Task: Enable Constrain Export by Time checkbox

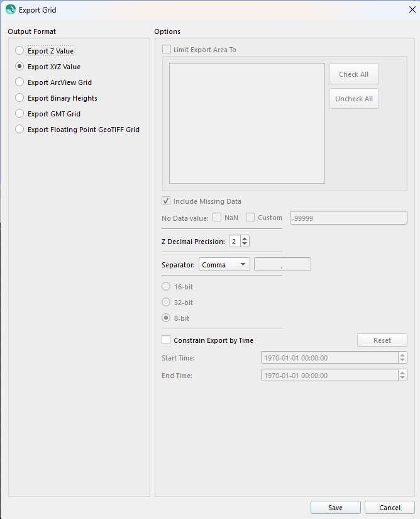Action: click(166, 340)
